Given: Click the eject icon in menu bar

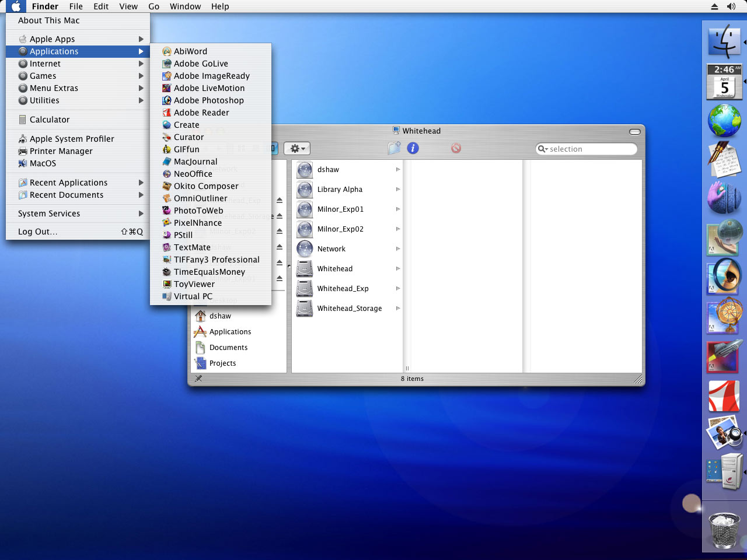Looking at the screenshot, I should 714,6.
